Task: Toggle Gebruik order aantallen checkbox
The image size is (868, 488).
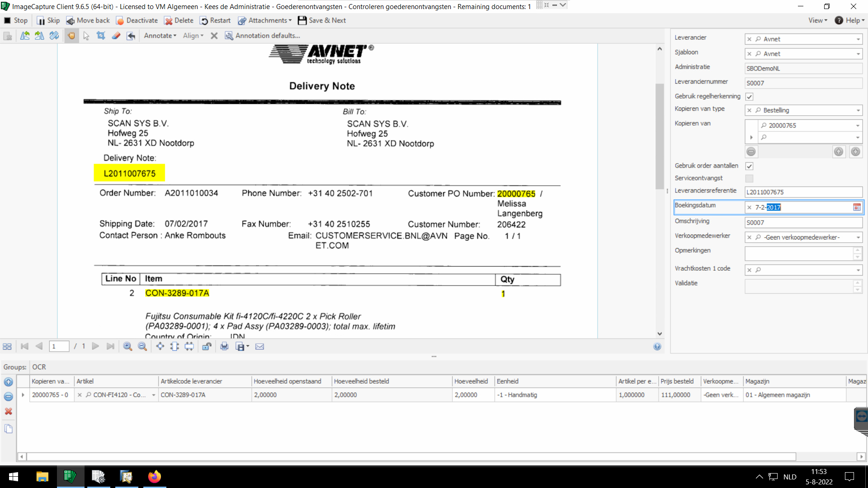Action: [x=749, y=166]
